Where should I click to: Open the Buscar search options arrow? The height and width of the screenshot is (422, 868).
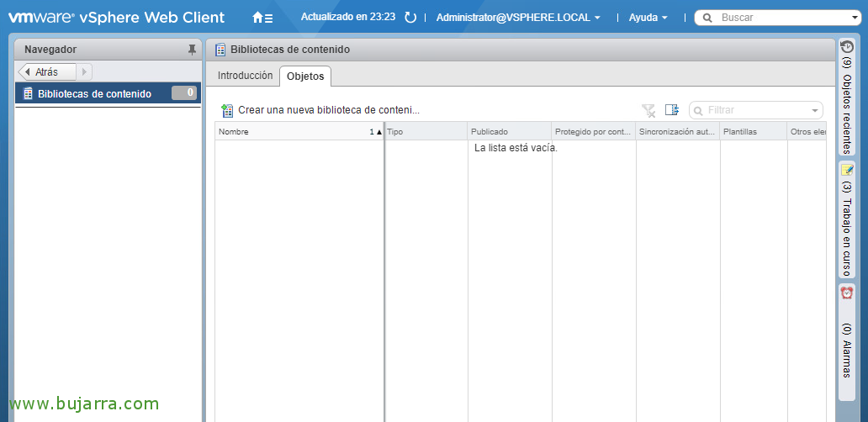pyautogui.click(x=856, y=18)
